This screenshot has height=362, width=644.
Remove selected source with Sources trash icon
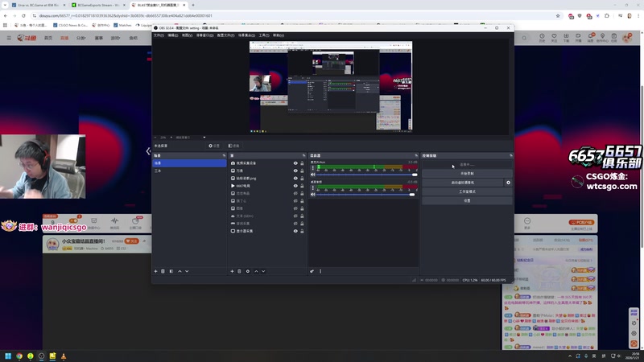(239, 271)
